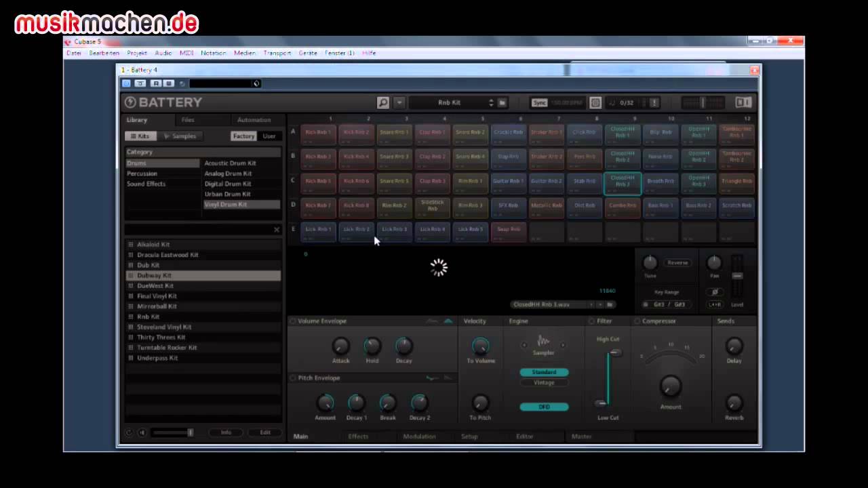This screenshot has width=868, height=488.
Task: Click the Delay send knob
Action: 734,346
